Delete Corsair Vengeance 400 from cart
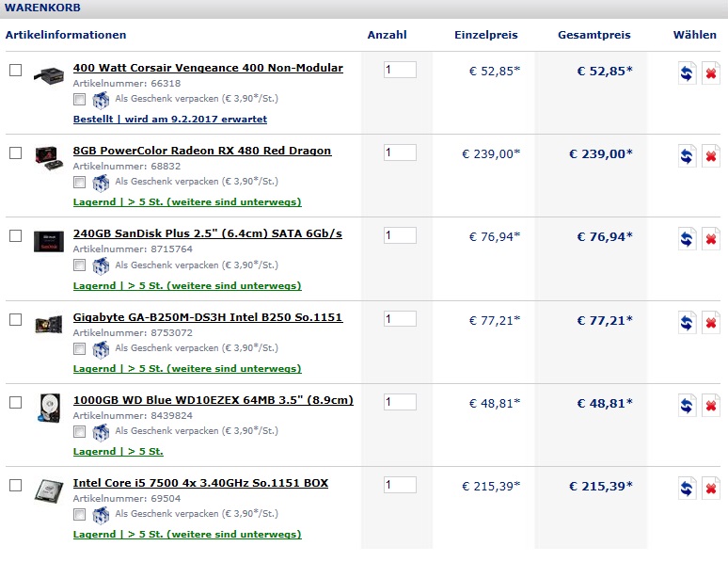This screenshot has height=578, width=728. pyautogui.click(x=710, y=72)
